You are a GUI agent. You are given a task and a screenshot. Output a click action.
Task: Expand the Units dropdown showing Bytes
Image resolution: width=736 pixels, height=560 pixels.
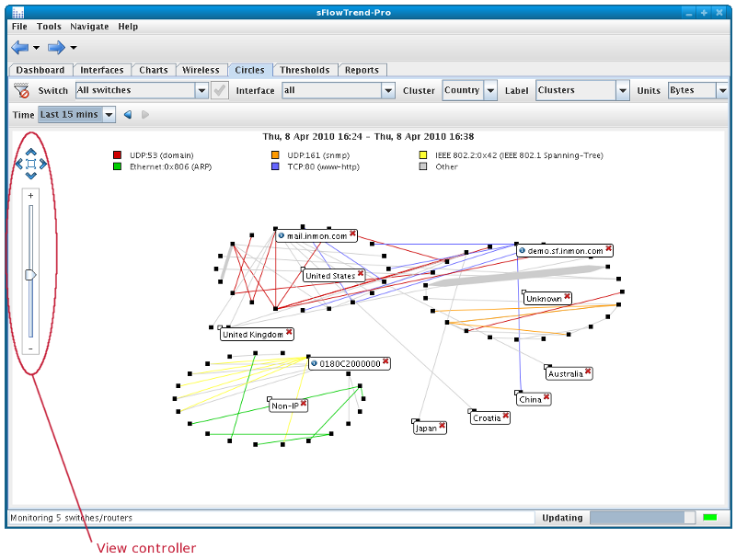click(722, 90)
